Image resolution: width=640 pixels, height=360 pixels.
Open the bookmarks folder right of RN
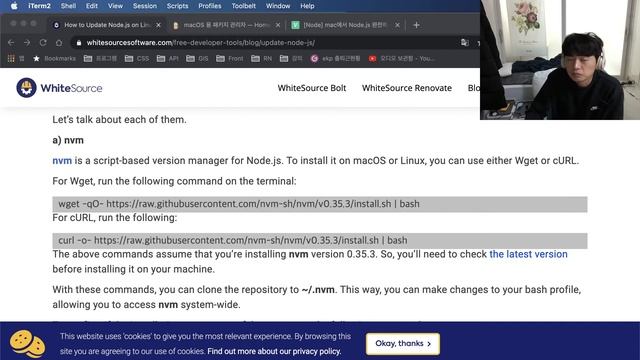click(291, 58)
